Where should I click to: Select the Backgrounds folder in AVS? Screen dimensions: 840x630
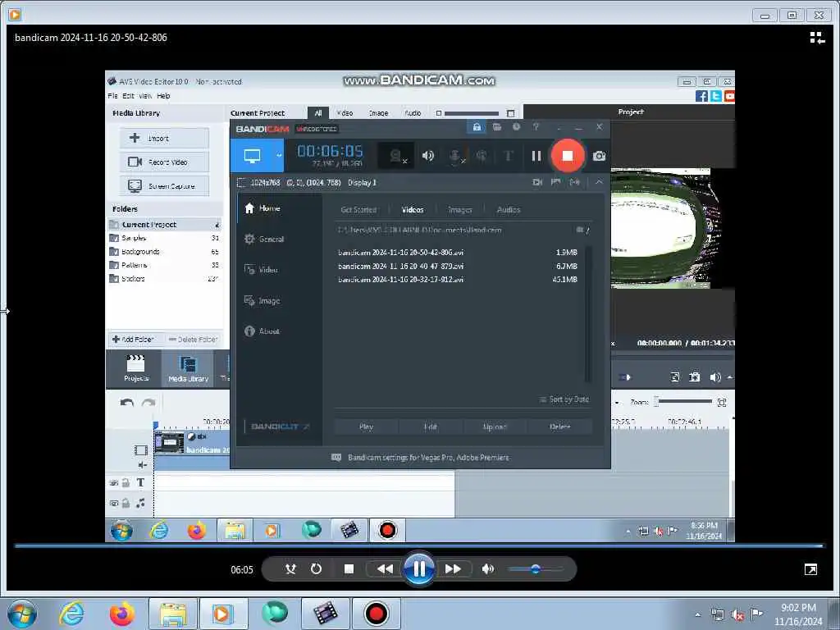164,252
